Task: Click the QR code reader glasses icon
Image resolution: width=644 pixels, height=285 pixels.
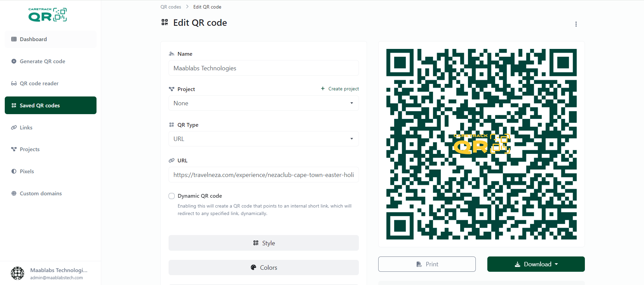Action: click(14, 83)
